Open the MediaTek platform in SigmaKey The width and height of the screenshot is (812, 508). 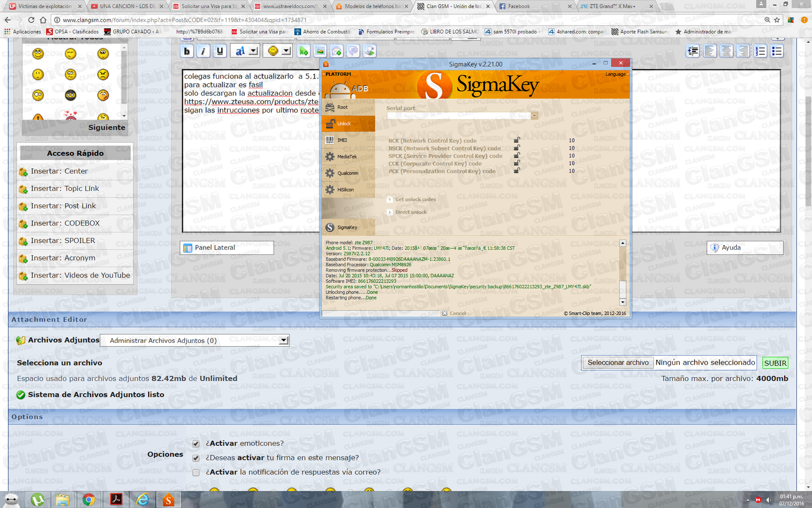coord(348,157)
